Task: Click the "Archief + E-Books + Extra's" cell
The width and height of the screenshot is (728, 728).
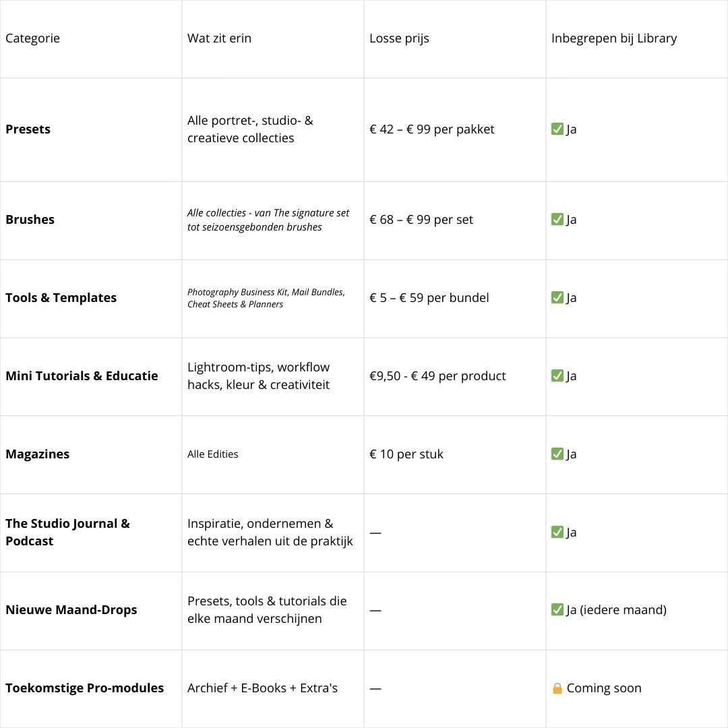Action: tap(262, 688)
